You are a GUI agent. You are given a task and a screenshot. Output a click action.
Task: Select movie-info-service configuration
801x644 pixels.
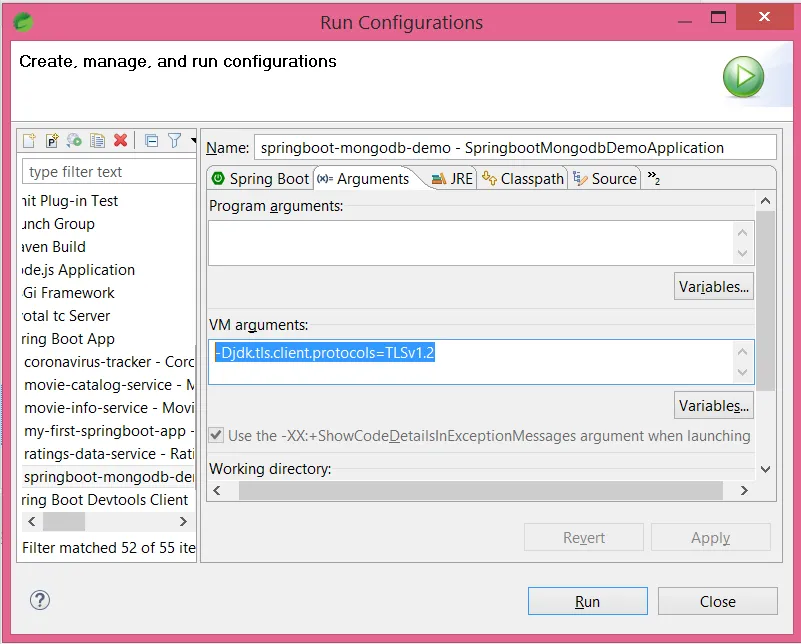[x=109, y=408]
